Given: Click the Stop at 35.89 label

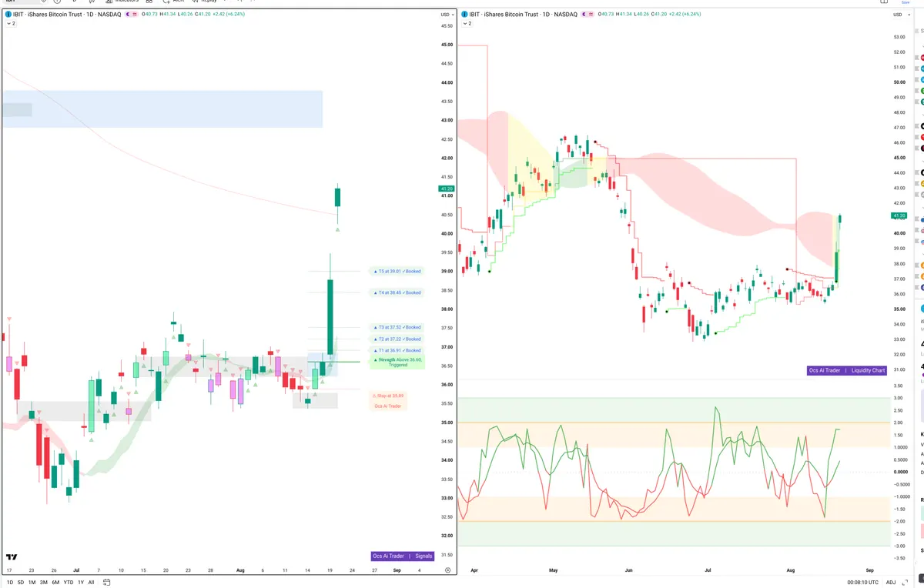Looking at the screenshot, I should (x=388, y=396).
